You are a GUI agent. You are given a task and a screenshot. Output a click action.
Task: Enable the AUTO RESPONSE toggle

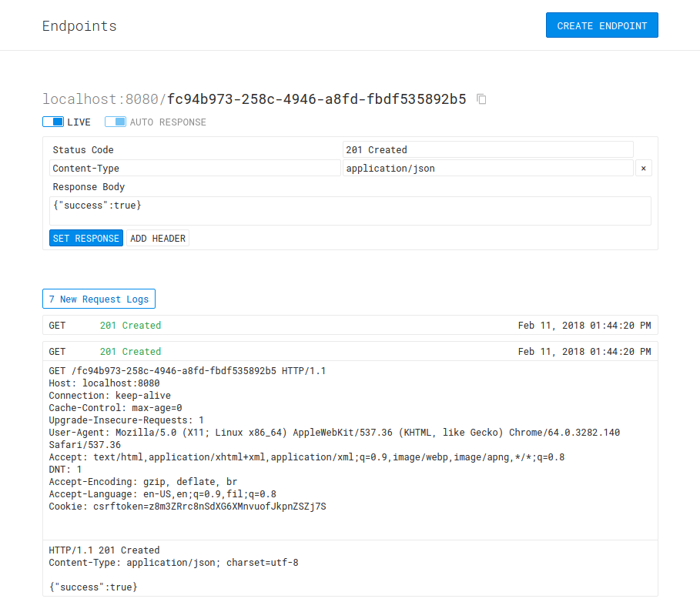pos(115,122)
